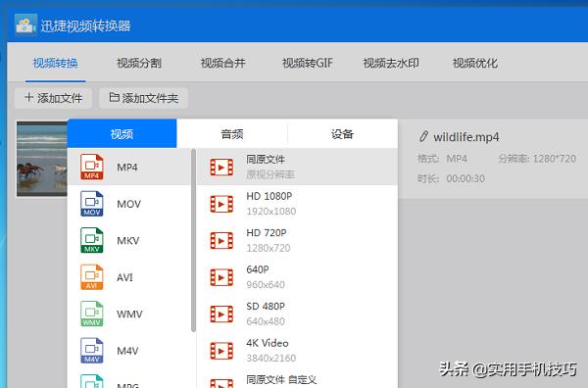Switch to the 视频分割 tab
The height and width of the screenshot is (388, 588).
(x=139, y=63)
